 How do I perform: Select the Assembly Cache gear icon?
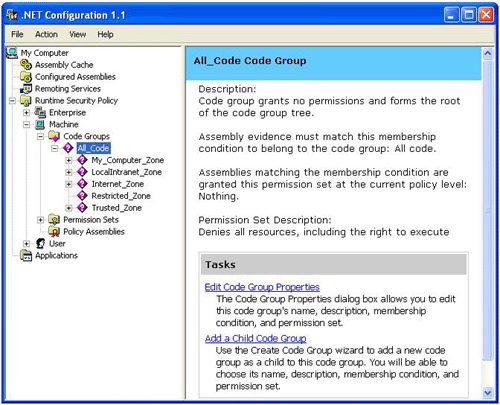tap(26, 65)
